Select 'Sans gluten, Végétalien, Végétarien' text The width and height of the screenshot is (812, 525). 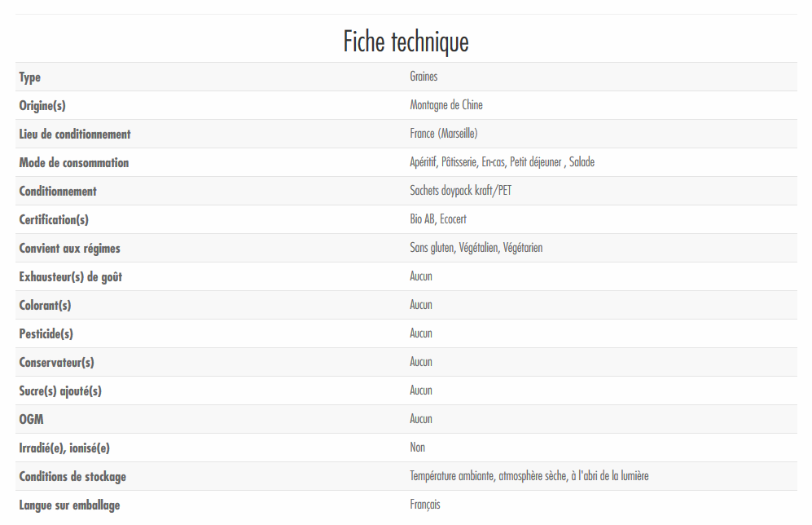(x=476, y=248)
